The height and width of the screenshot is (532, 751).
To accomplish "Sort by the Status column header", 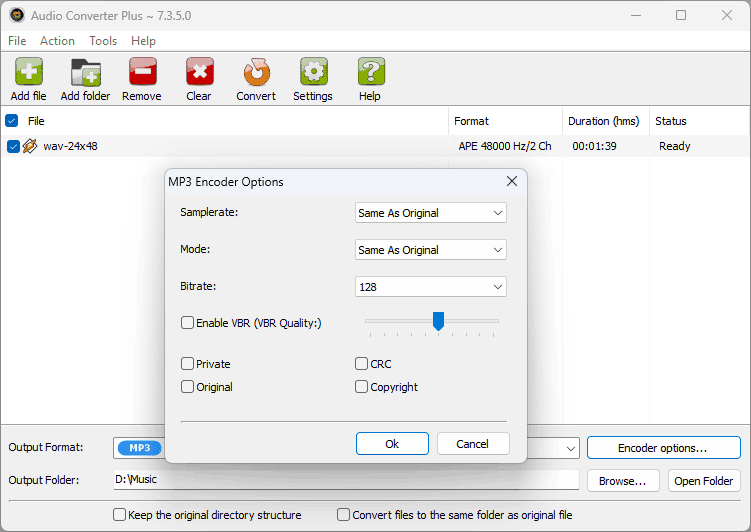I will tap(699, 121).
